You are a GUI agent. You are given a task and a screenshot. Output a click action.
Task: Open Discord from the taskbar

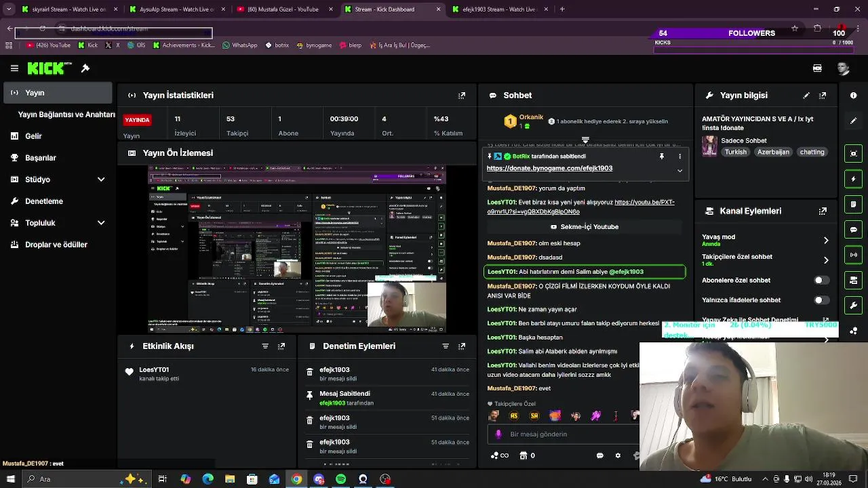click(x=319, y=479)
